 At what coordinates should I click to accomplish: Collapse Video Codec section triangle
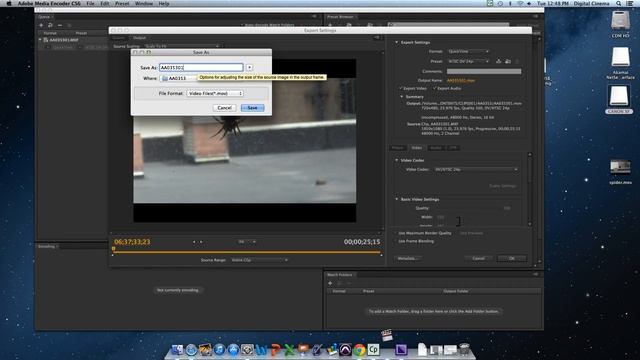396,160
